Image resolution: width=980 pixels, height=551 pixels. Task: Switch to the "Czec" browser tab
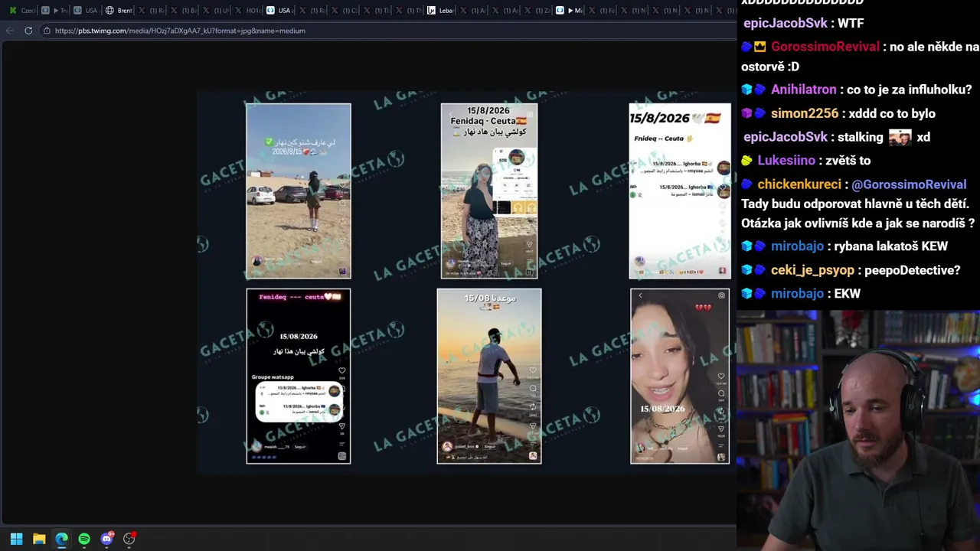point(21,10)
